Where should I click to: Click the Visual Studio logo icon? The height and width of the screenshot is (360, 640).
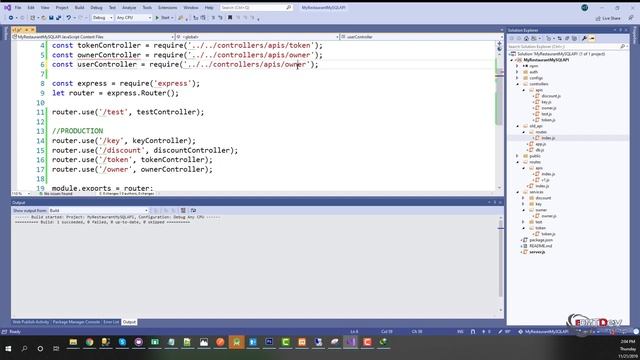[x=7, y=8]
